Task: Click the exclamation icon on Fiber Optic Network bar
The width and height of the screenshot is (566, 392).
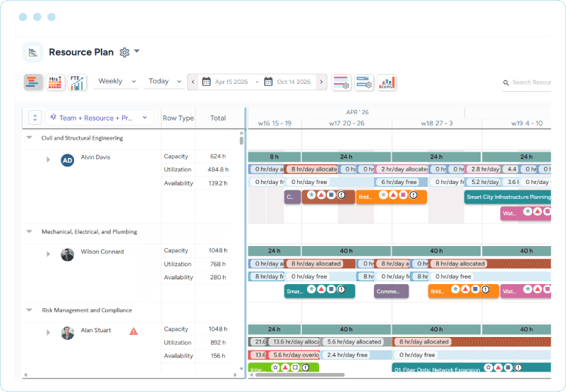Action: [518, 367]
